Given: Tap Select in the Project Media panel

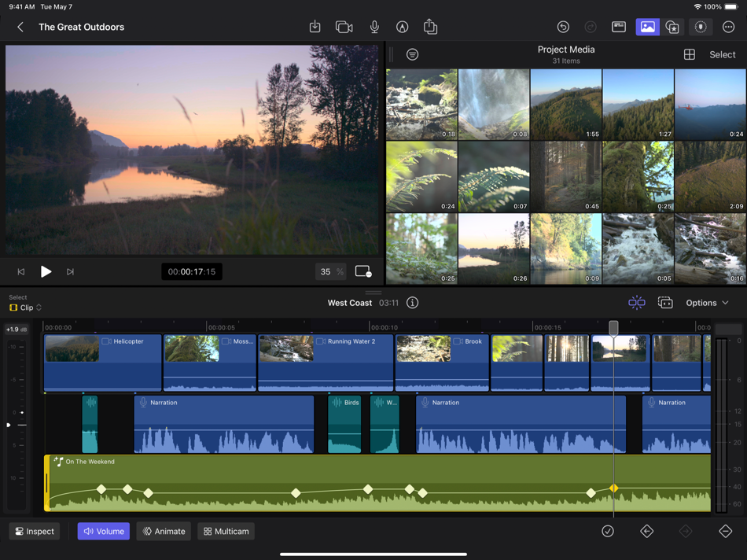Looking at the screenshot, I should pos(722,54).
